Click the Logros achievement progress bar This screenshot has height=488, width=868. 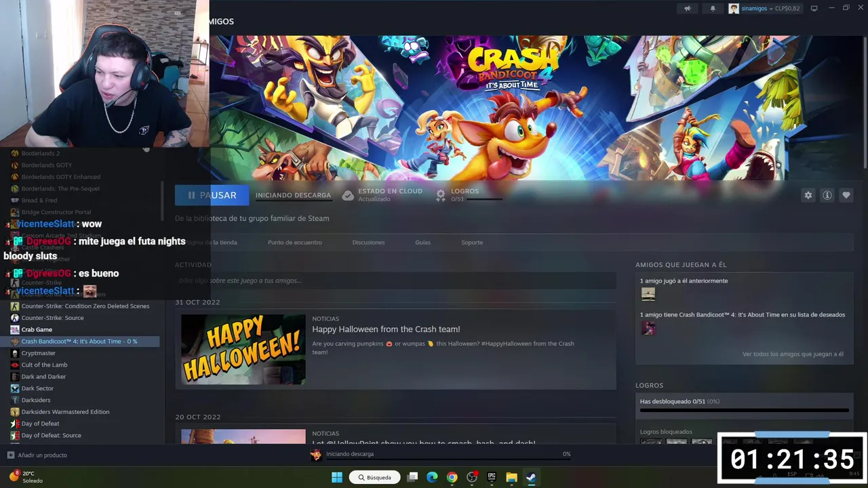point(745,410)
